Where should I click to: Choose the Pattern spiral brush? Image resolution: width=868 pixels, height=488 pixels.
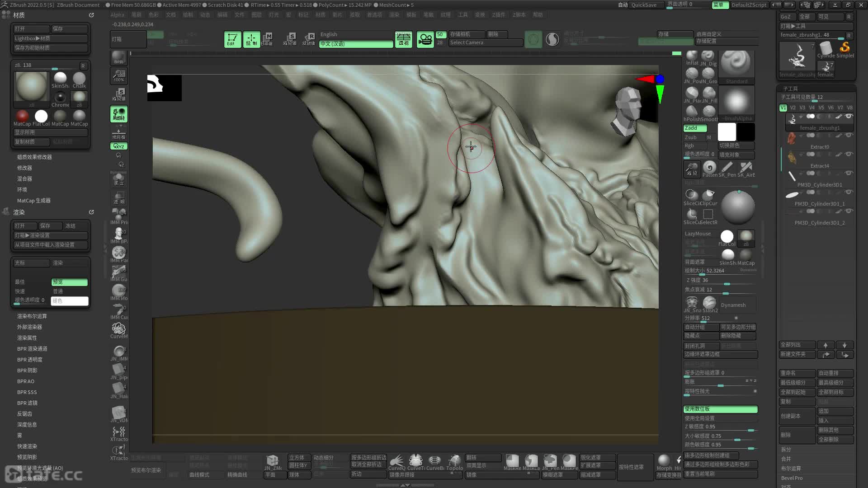point(710,169)
